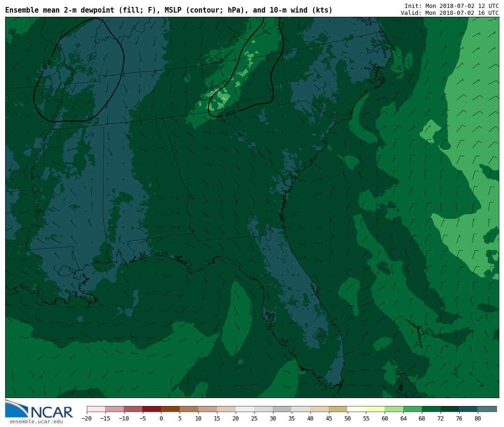Select the Init time text line
The image size is (504, 427).
(452, 6)
